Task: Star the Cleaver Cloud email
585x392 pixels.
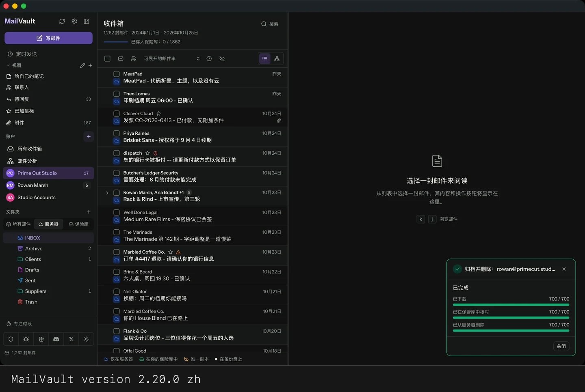Action: pyautogui.click(x=158, y=114)
